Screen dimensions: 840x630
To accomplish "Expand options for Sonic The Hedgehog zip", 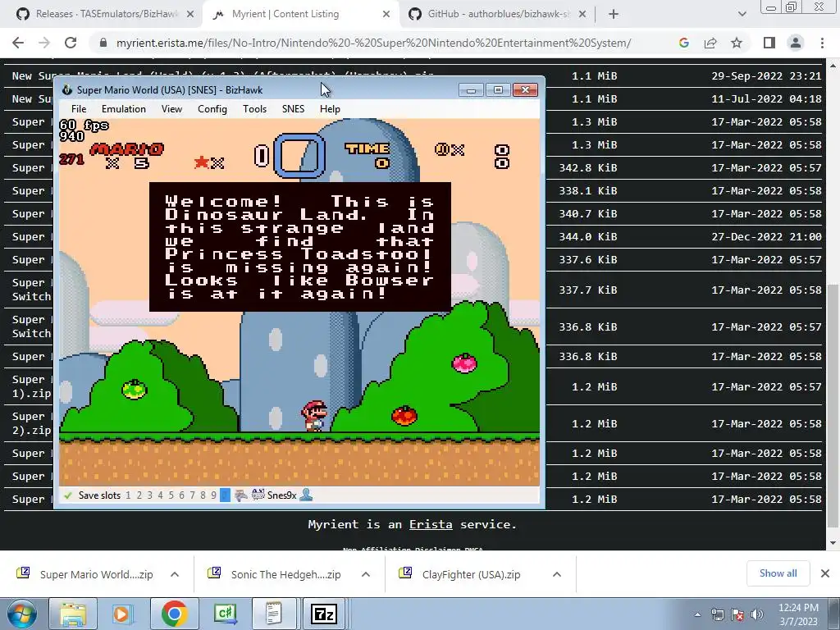I will 366,574.
